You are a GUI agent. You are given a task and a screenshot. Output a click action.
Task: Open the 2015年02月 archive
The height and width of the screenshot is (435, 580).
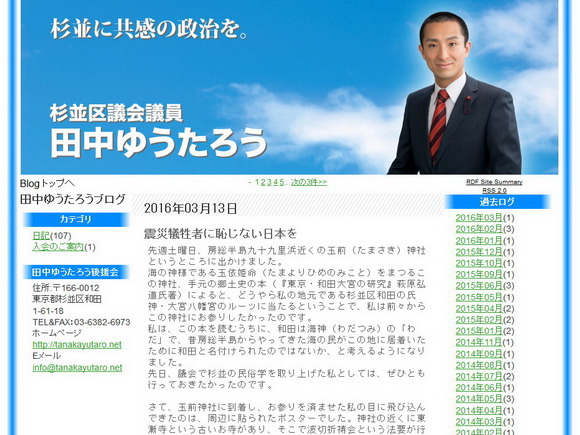(x=479, y=320)
